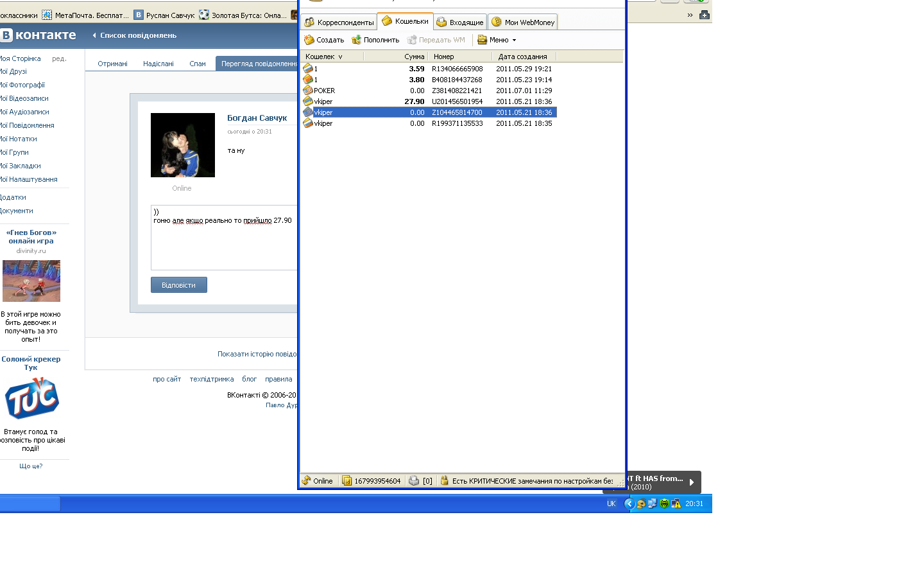This screenshot has width=924, height=578.
Task: Click the wallet icon for B408184437268
Action: [308, 80]
